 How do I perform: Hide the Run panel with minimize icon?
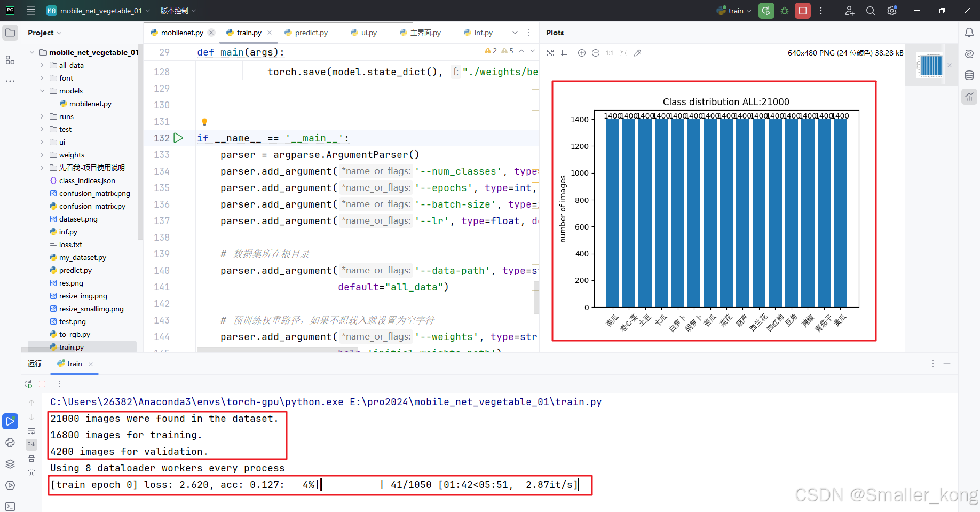click(947, 364)
